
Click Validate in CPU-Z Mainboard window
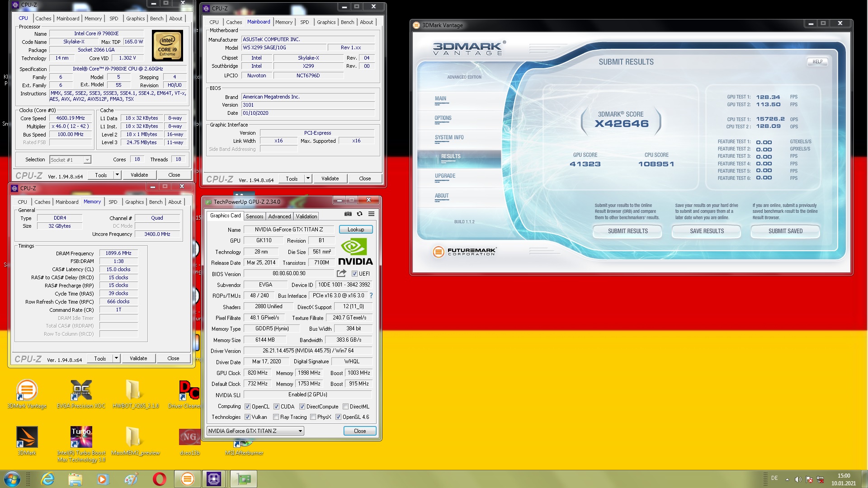[330, 178]
